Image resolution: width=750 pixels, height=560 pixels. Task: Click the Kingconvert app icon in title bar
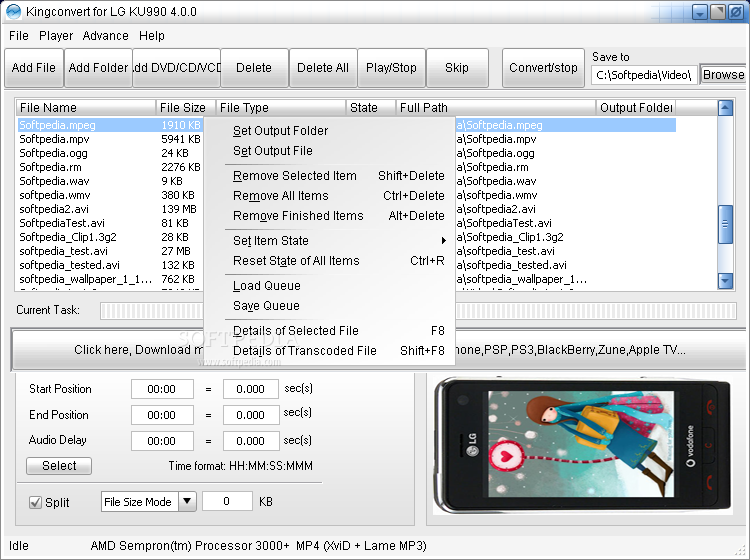click(x=13, y=11)
